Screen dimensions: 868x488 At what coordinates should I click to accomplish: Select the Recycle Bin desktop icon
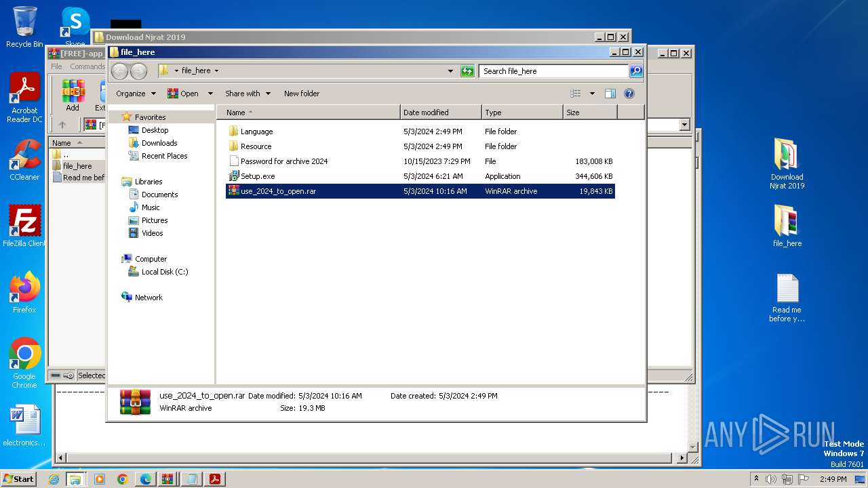pyautogui.click(x=24, y=27)
